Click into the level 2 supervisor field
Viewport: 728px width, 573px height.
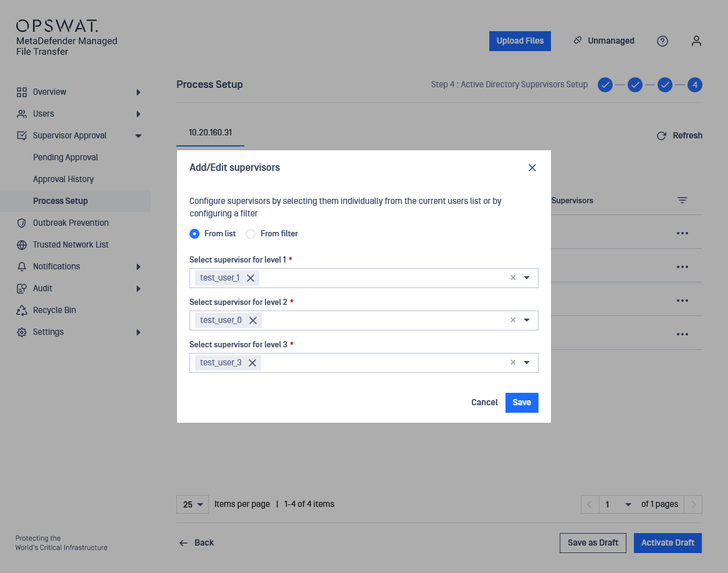coord(380,320)
